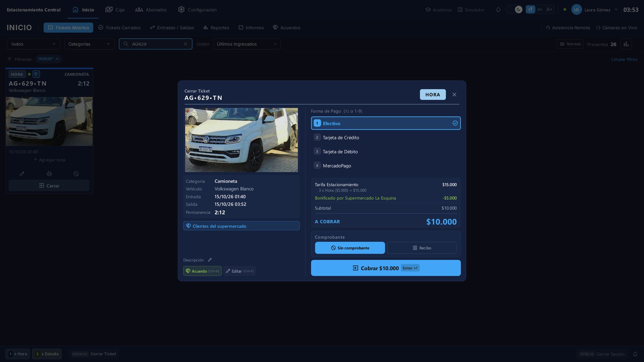The height and width of the screenshot is (362, 644).
Task: Remove the "AG629" filter chip
Action: click(x=57, y=59)
